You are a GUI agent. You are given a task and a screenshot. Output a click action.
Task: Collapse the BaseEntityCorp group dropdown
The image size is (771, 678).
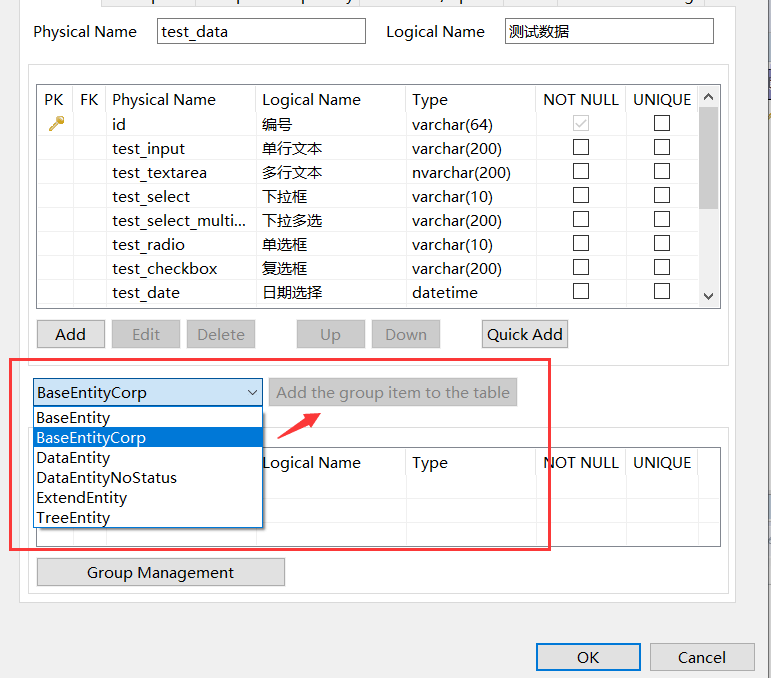click(252, 392)
